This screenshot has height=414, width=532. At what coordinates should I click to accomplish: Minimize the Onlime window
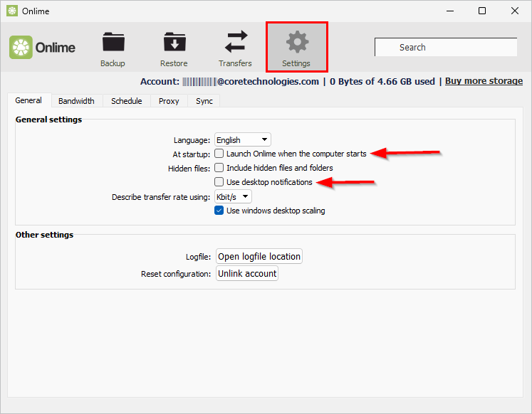pyautogui.click(x=450, y=11)
